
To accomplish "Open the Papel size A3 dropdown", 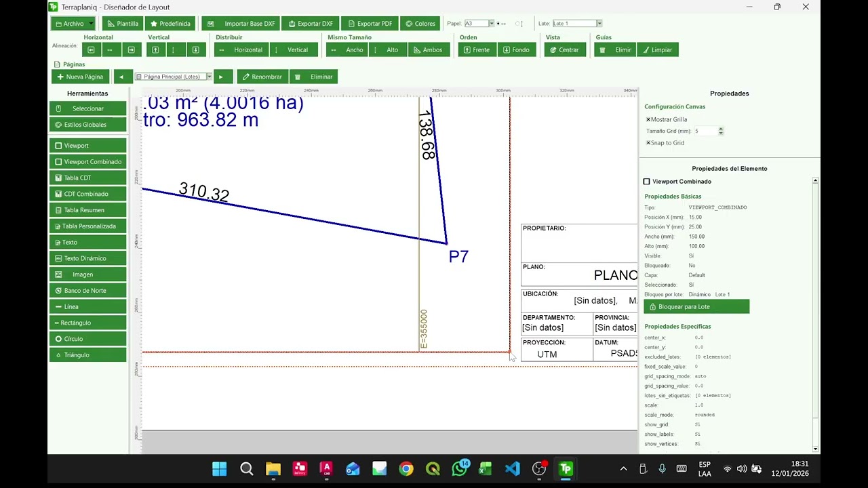I will 491,24.
